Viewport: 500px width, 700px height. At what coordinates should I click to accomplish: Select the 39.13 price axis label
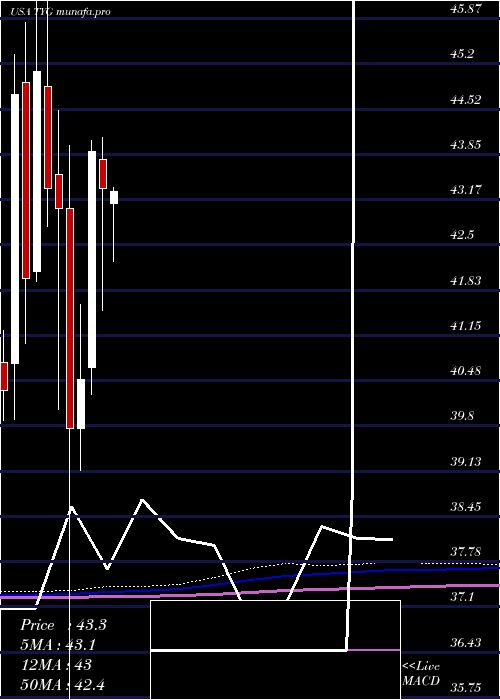click(x=466, y=462)
